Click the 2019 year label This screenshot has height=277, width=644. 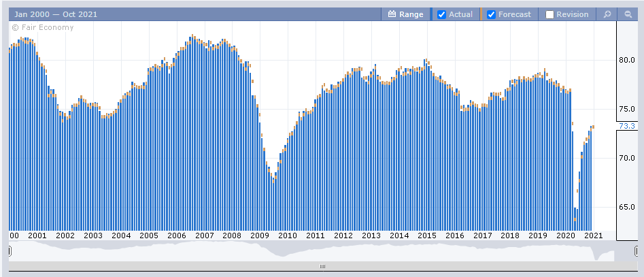[x=538, y=236]
